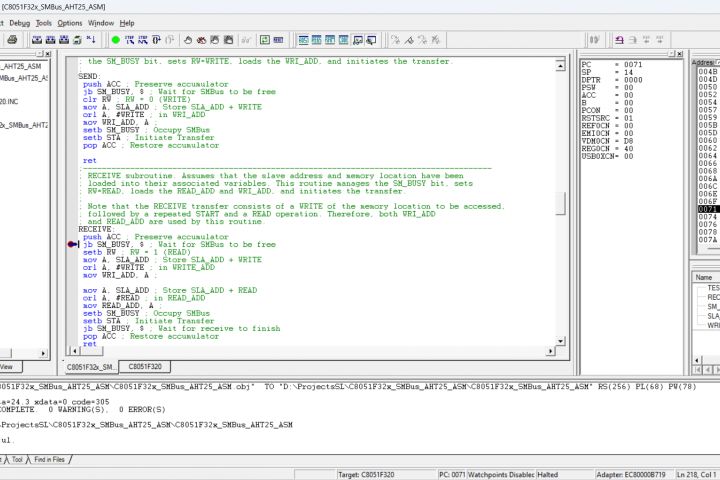Click the SP register row
This screenshot has height=480, width=720.
tap(607, 72)
